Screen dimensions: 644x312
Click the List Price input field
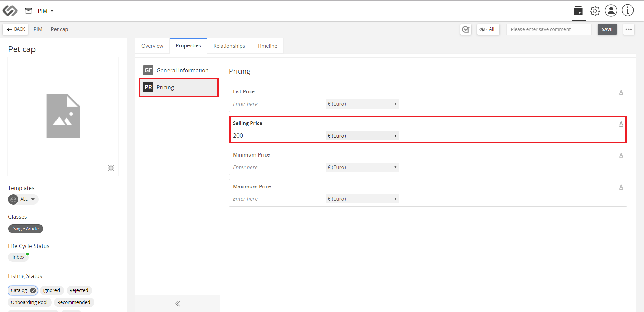(277, 104)
